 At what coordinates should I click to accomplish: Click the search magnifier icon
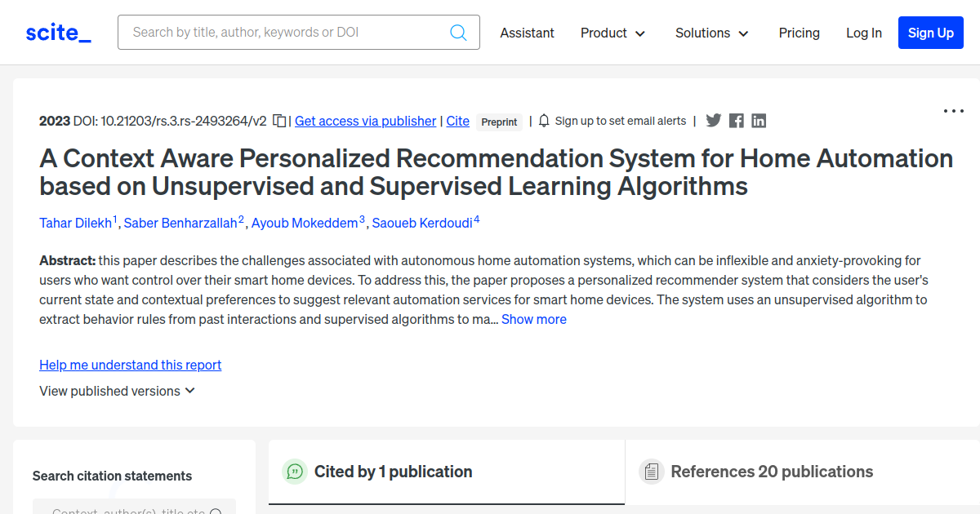[x=458, y=33]
